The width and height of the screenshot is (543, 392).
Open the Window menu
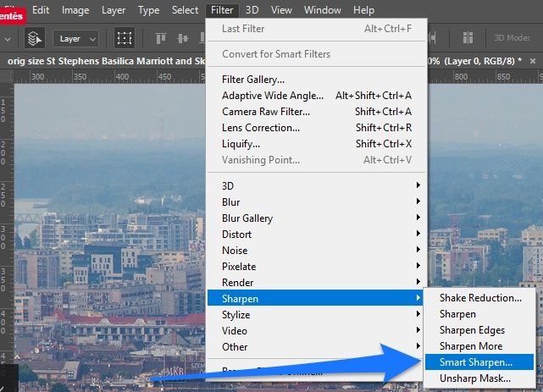pos(323,10)
